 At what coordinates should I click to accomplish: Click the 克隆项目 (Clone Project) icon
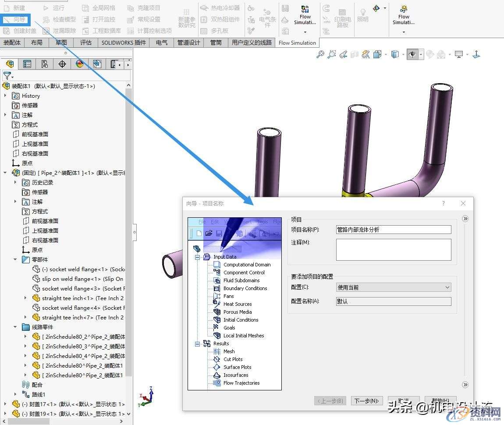pyautogui.click(x=131, y=8)
